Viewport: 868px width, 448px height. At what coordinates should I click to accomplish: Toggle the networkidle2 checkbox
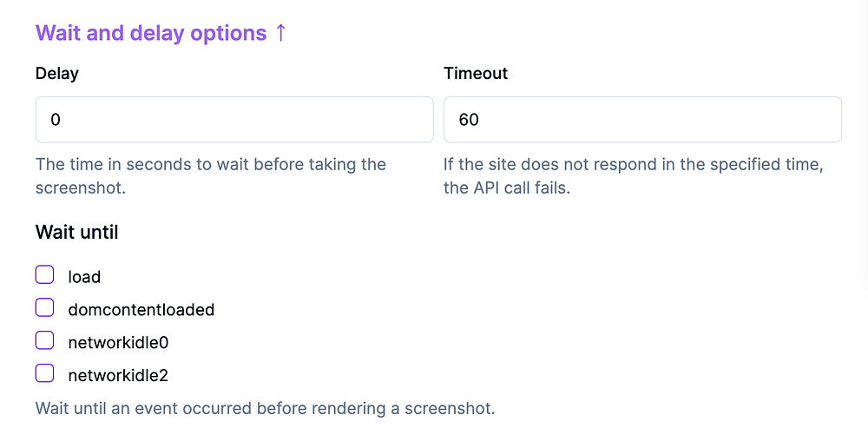(44, 374)
